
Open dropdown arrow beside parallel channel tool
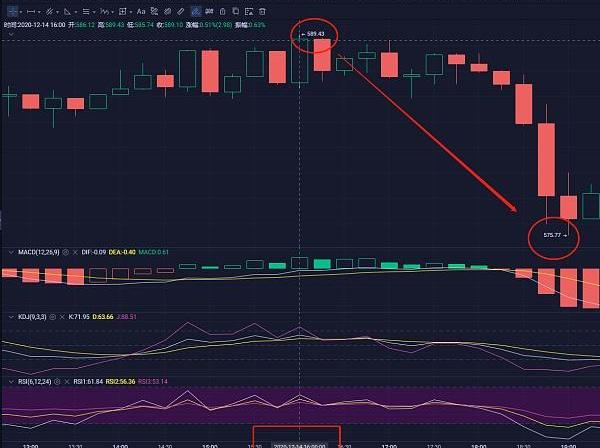click(x=57, y=12)
